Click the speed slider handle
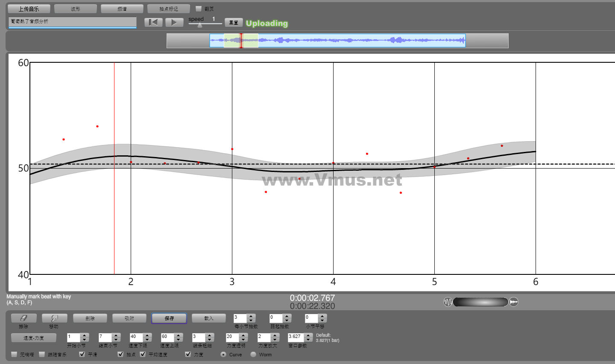The image size is (615, 364). (199, 25)
